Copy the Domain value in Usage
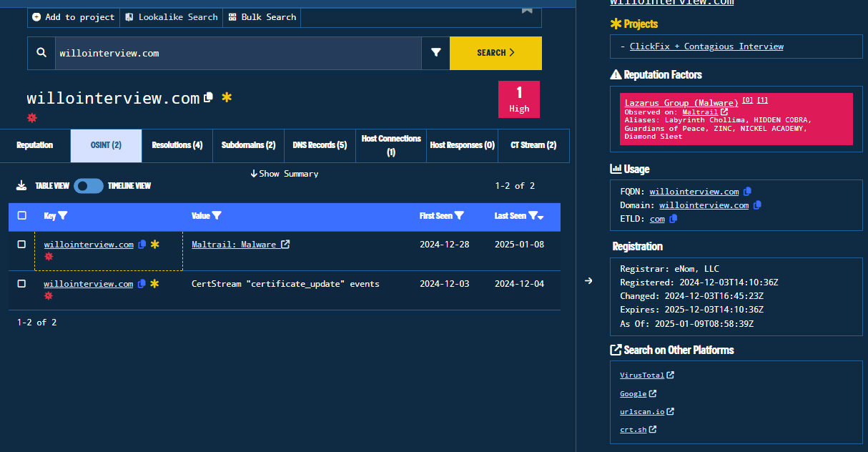 [757, 205]
